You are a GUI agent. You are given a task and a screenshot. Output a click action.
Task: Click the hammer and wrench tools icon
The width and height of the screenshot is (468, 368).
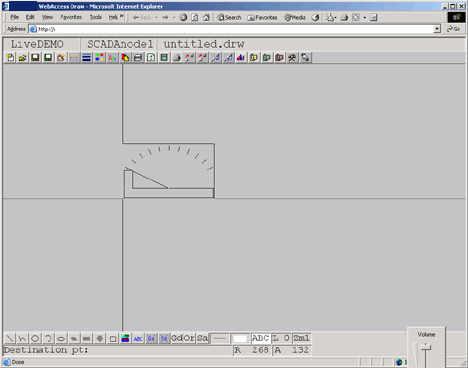292,58
